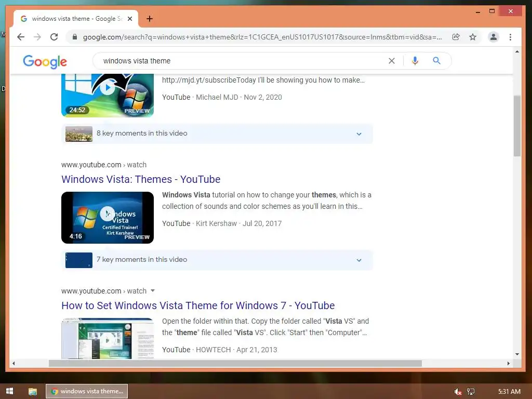
Task: Click the forward navigation arrow
Action: [37, 37]
